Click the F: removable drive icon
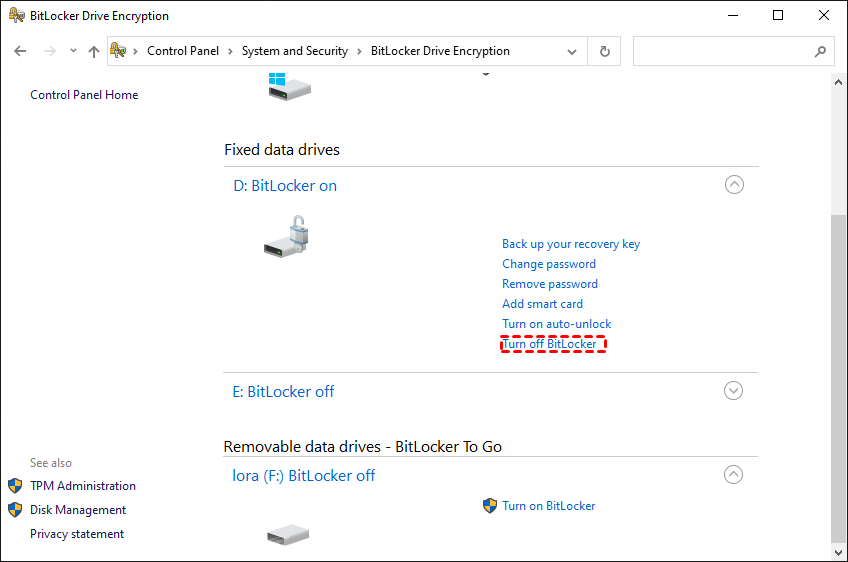The image size is (848, 562). (288, 535)
